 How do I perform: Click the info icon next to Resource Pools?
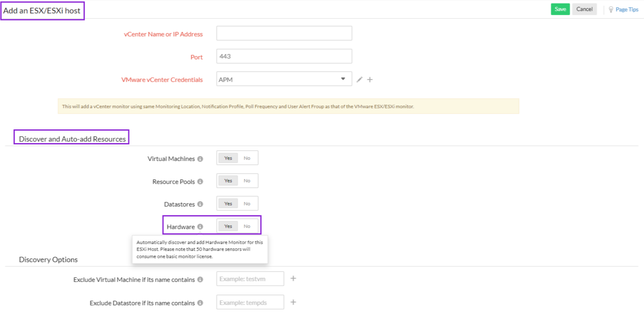(200, 182)
